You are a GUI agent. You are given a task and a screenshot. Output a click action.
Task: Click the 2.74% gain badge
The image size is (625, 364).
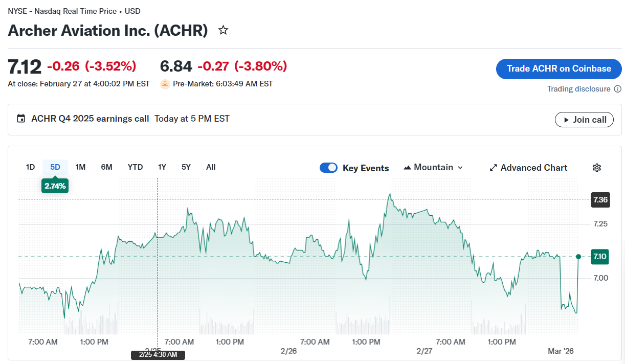click(55, 186)
